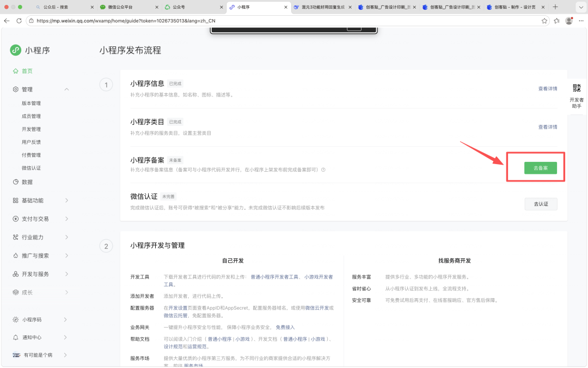The image size is (588, 368).
Task: Click the green 去备案 button
Action: [x=541, y=168]
